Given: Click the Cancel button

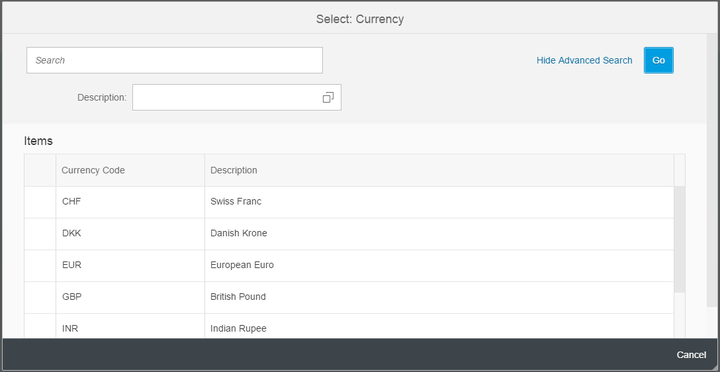Looking at the screenshot, I should pyautogui.click(x=691, y=355).
